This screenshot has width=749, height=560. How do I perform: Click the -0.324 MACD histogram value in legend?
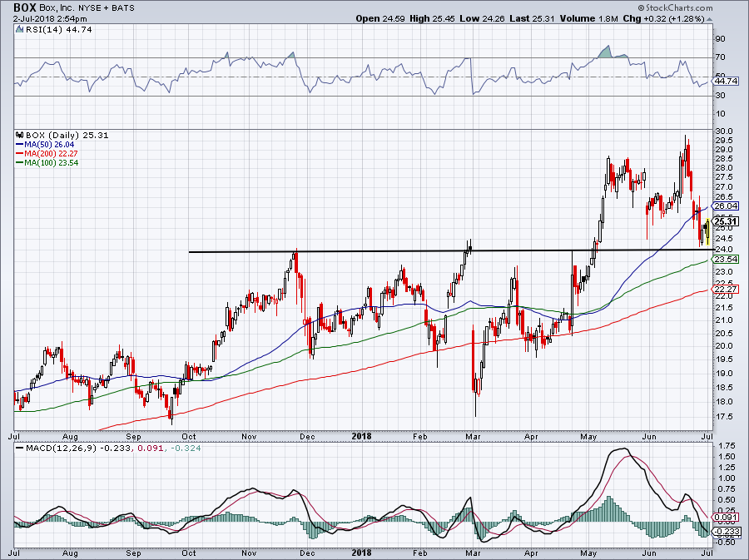pos(186,448)
